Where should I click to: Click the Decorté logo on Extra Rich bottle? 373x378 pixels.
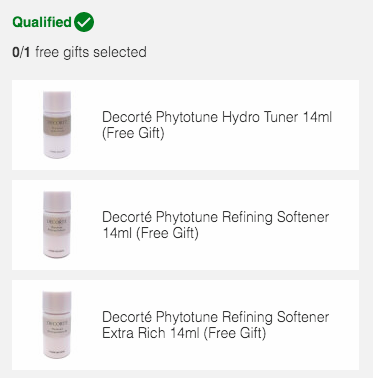pos(57,323)
